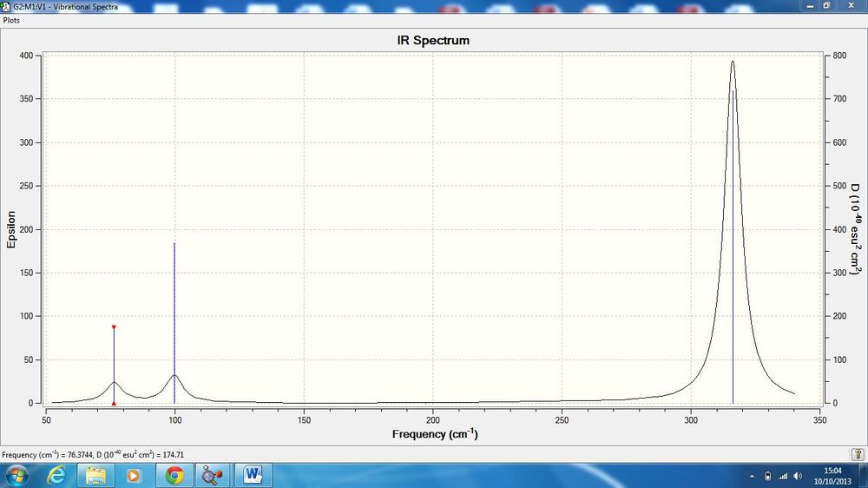Close the Vibrational Spectra window
The height and width of the screenshot is (488, 868).
[x=851, y=5]
